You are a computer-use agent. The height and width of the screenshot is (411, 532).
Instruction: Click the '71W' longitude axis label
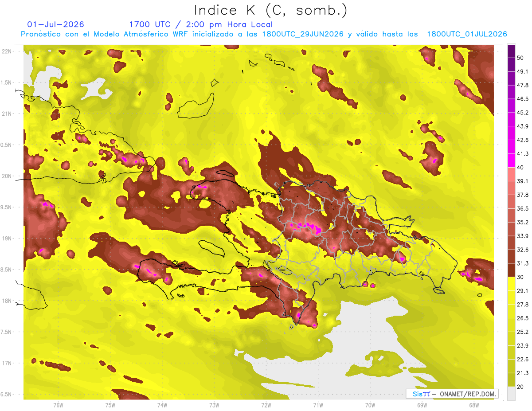pos(318,405)
